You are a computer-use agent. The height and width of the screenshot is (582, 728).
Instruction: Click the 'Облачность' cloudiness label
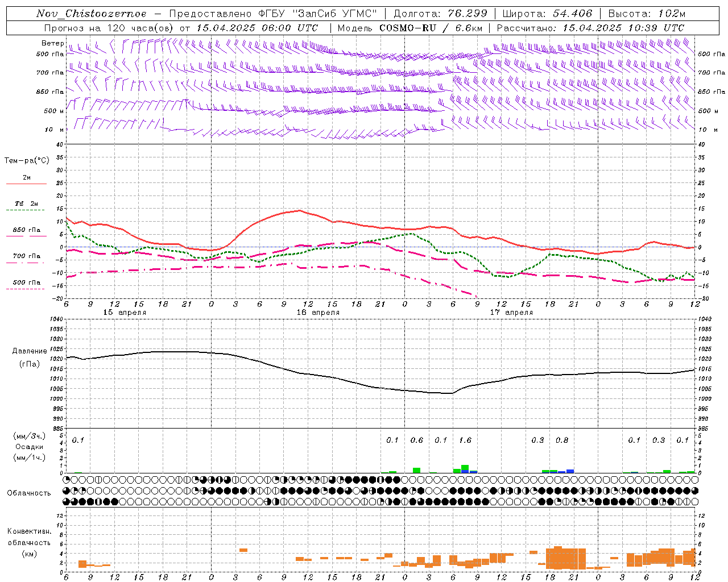pyautogui.click(x=29, y=493)
